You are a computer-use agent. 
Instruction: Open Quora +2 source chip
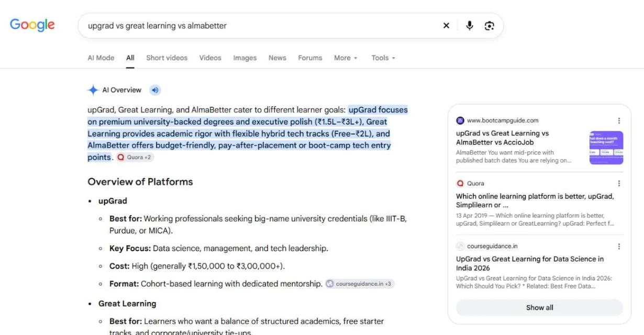(136, 157)
